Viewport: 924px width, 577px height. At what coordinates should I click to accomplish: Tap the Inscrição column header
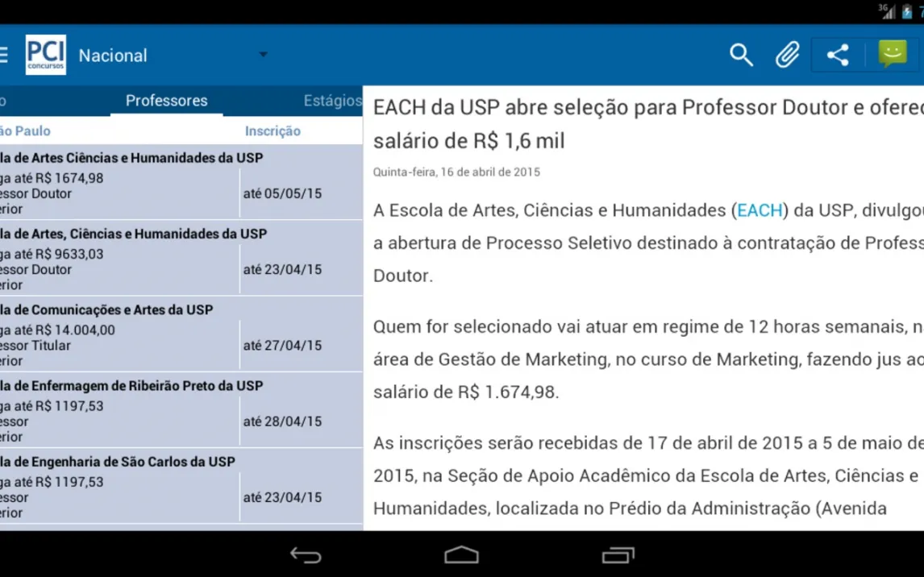click(273, 131)
